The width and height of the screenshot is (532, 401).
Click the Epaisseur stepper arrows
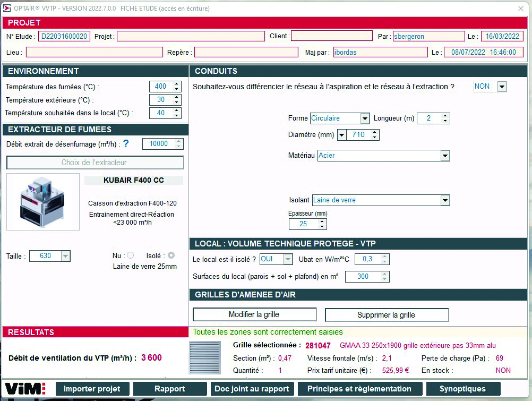pos(322,224)
